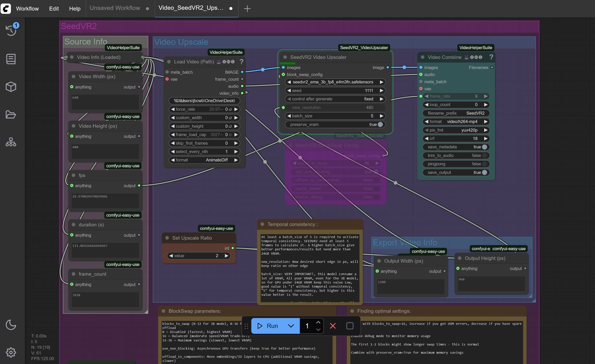Open the Workflow menu
The width and height of the screenshot is (595, 364).
pyautogui.click(x=27, y=9)
